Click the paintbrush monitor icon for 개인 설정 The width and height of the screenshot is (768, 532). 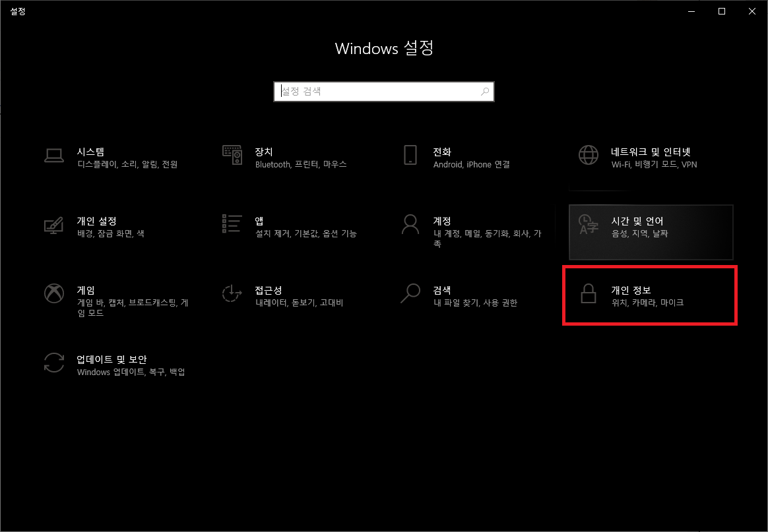coord(54,225)
